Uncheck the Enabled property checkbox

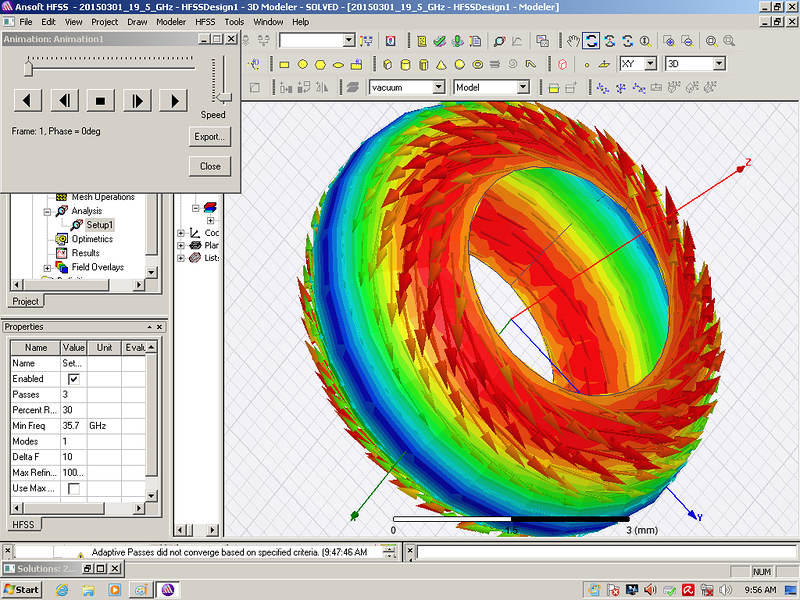73,380
